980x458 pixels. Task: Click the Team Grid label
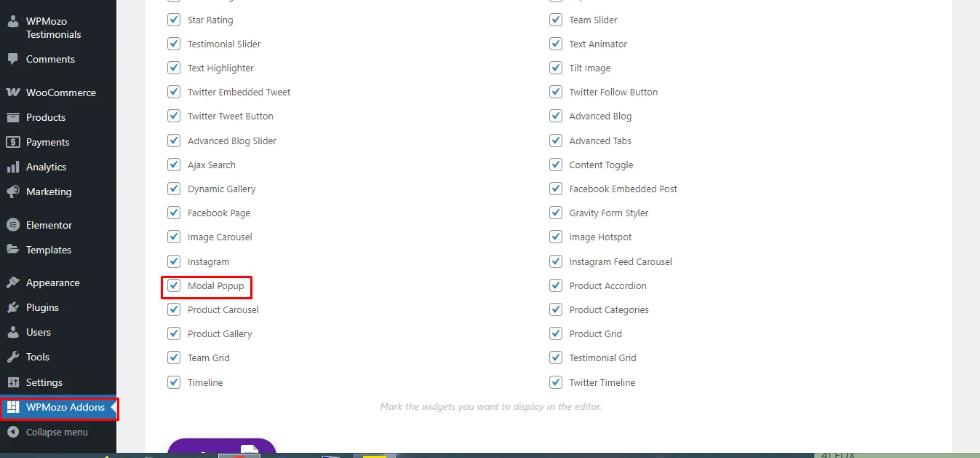(209, 358)
